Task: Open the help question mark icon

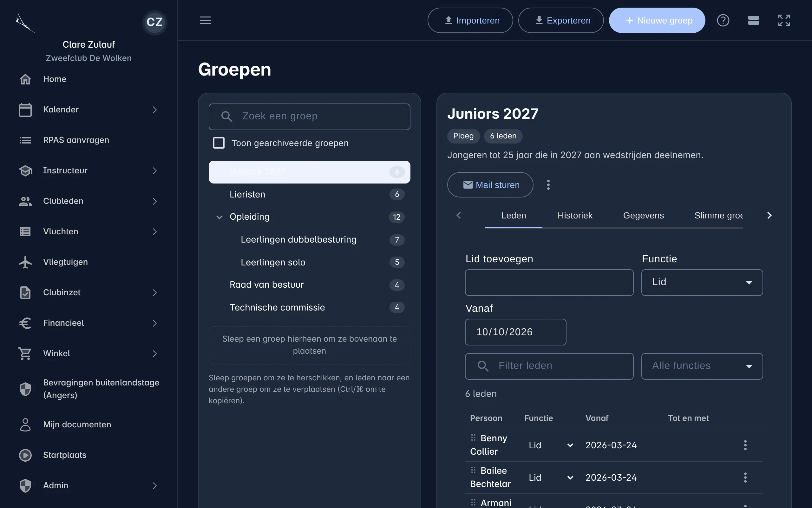Action: pyautogui.click(x=723, y=20)
